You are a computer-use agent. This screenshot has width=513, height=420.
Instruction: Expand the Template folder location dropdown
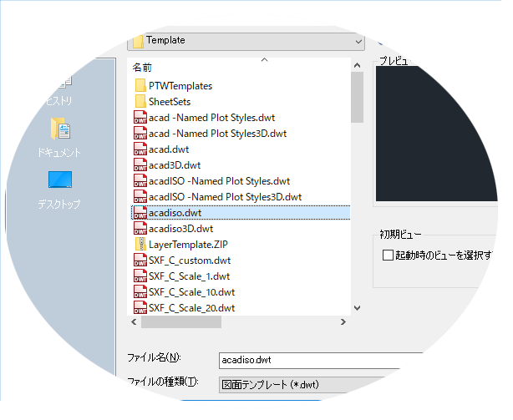point(358,42)
